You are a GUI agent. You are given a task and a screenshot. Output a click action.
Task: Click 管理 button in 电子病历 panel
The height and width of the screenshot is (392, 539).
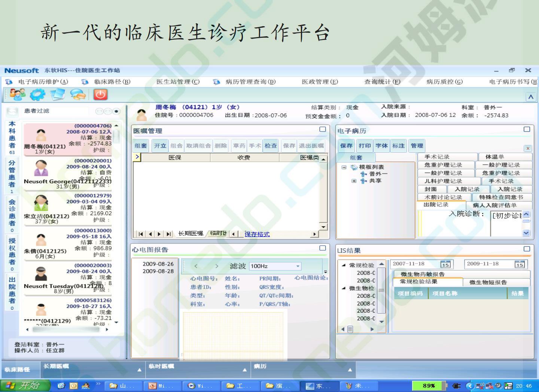pos(416,146)
